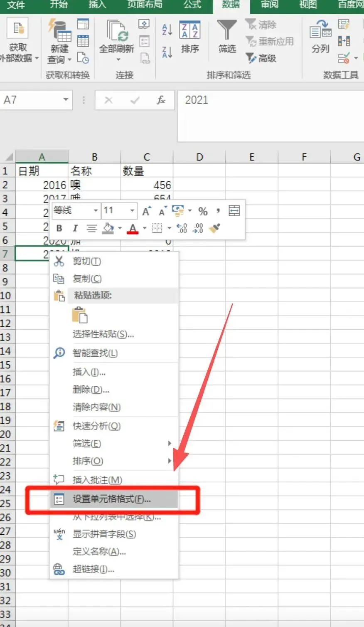Choose Hyperlink (超链接) menu item
The image size is (364, 627).
114,569
